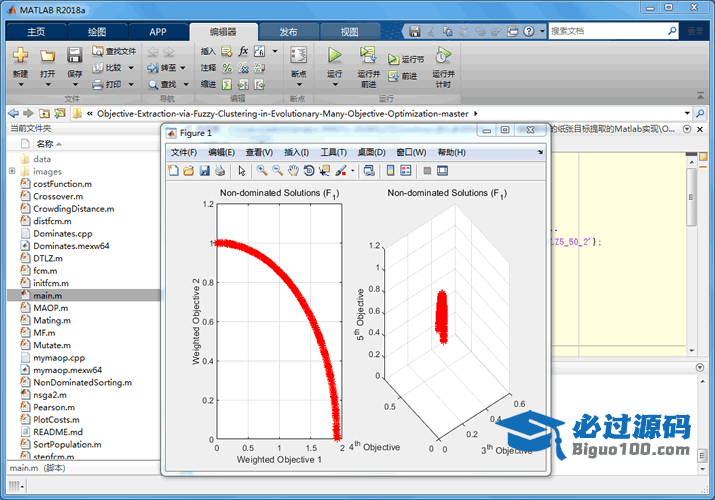The image size is (715, 500).
Task: Open the folder path history dropdown
Action: tap(687, 113)
